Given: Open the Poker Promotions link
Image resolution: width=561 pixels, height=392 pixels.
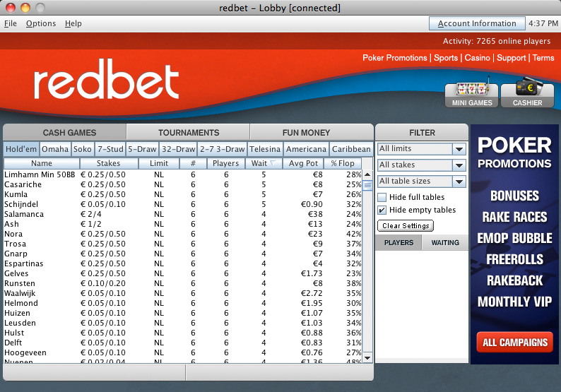Looking at the screenshot, I should click(x=395, y=58).
